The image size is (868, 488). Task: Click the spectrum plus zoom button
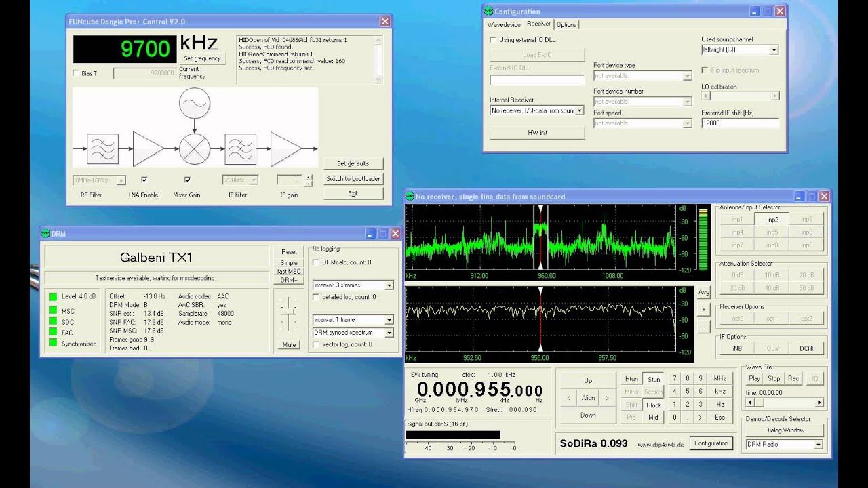pos(704,310)
